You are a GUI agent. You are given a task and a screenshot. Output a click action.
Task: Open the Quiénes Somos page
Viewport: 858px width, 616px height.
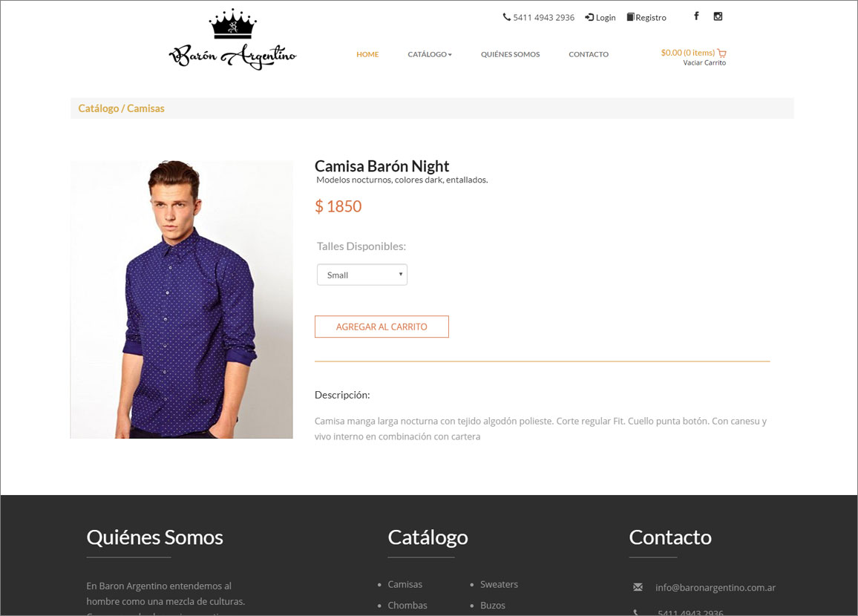510,54
